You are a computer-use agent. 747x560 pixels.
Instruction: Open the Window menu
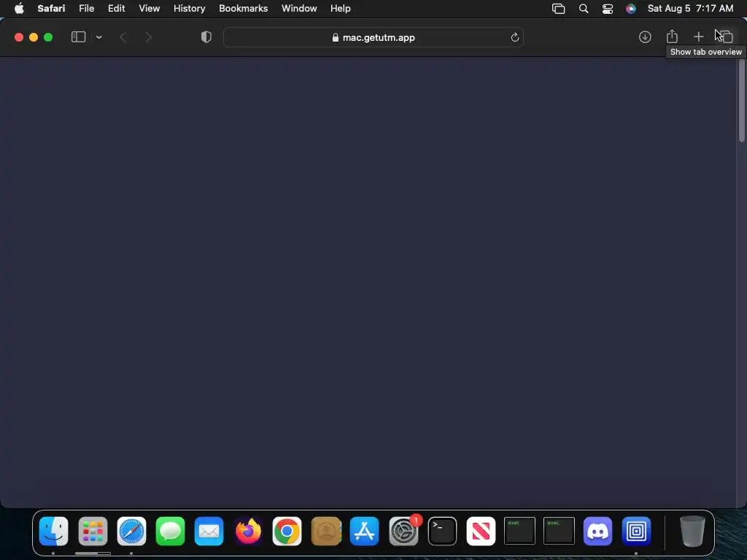(299, 9)
